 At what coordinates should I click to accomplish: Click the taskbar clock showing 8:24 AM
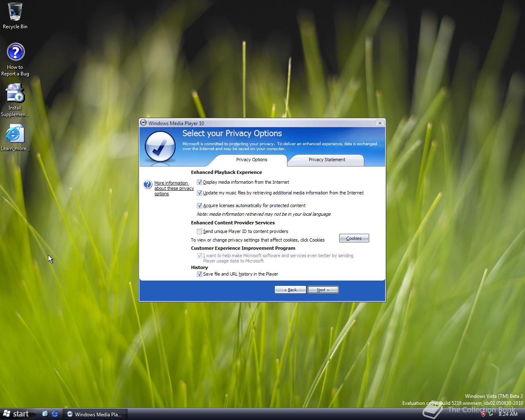point(508,414)
